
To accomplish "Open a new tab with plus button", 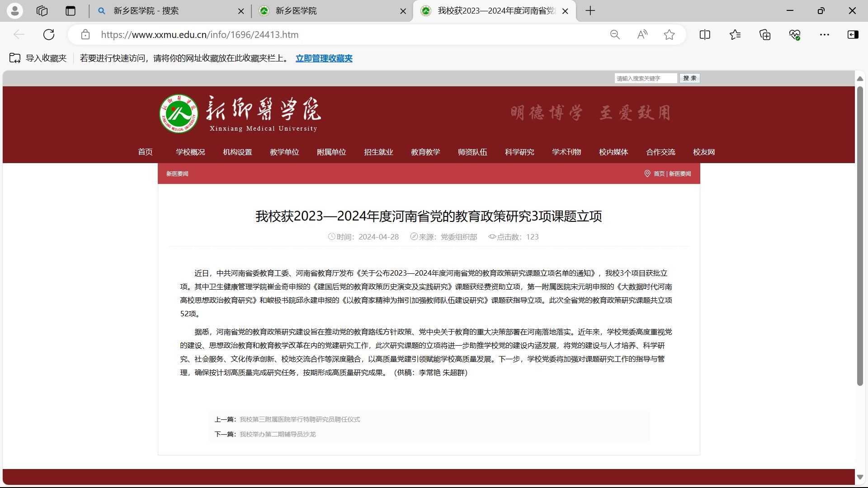I will click(590, 11).
